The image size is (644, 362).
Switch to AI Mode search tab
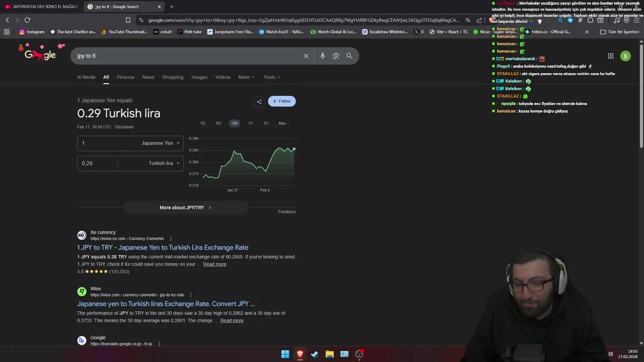[86, 77]
